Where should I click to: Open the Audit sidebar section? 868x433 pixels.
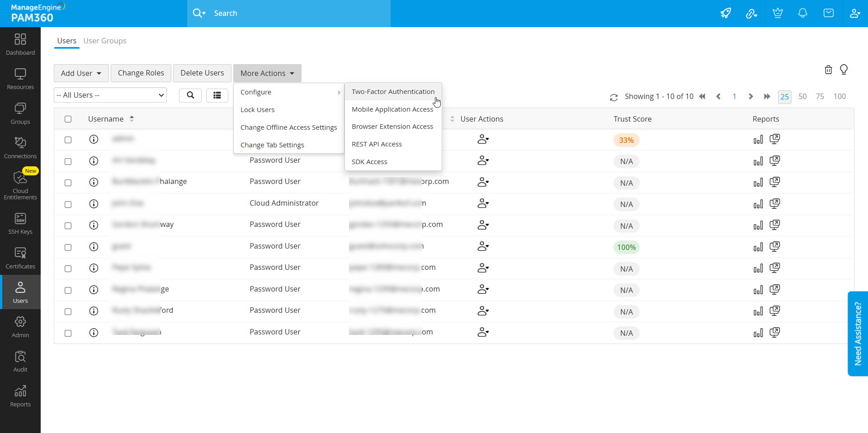(x=20, y=362)
